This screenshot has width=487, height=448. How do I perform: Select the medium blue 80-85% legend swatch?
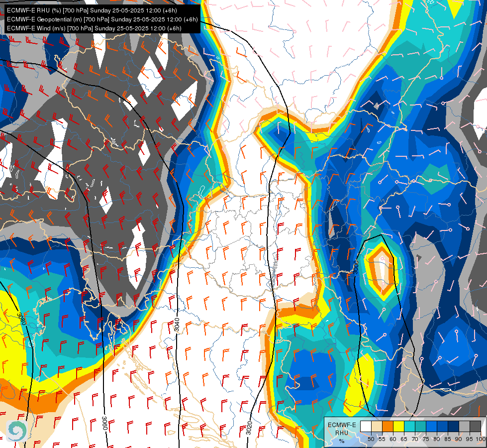click(442, 427)
